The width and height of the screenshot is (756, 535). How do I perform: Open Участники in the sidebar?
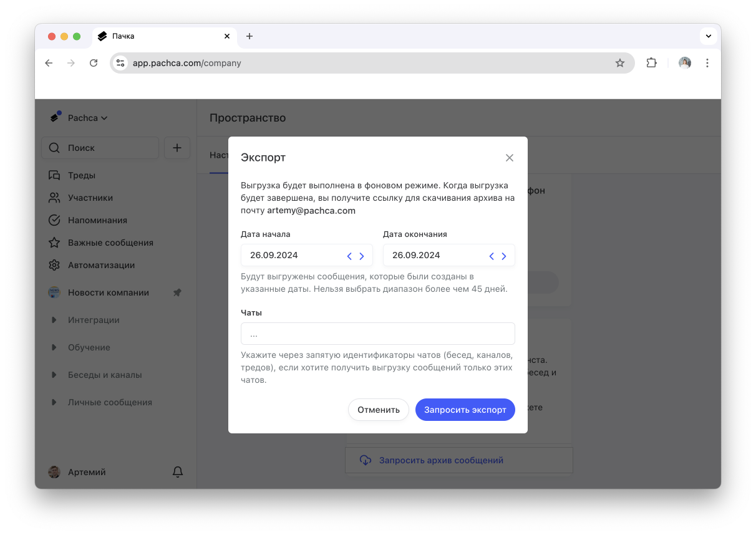click(90, 198)
